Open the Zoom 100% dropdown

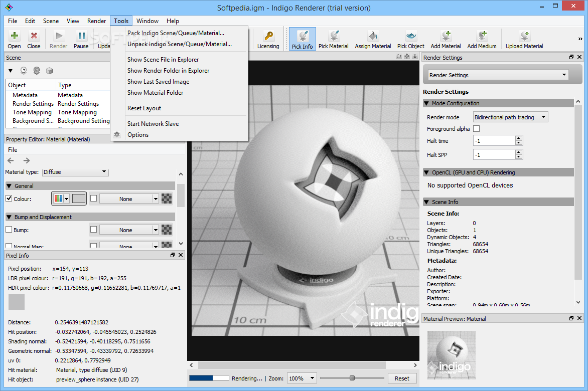[302, 378]
